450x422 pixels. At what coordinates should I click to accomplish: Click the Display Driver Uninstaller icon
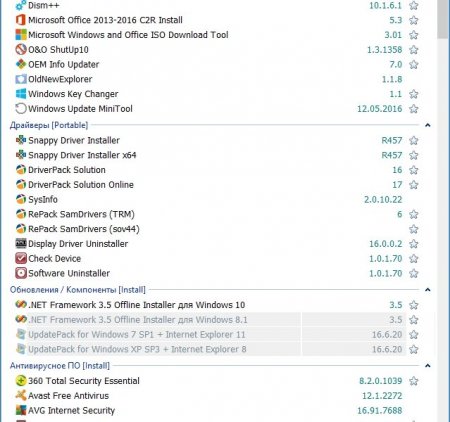click(x=21, y=244)
